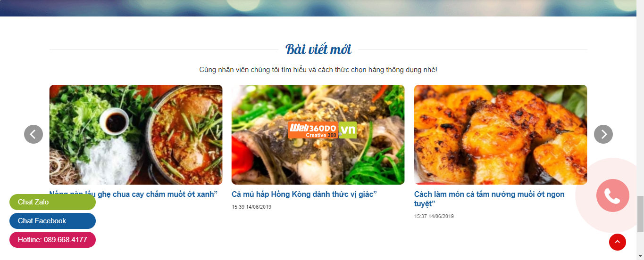Open grilled sturgeon dish thumbnail
The height and width of the screenshot is (260, 644).
pos(501,135)
